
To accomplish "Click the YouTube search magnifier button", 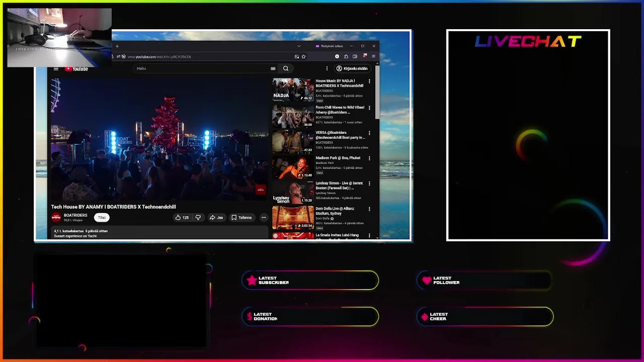I will (x=286, y=68).
